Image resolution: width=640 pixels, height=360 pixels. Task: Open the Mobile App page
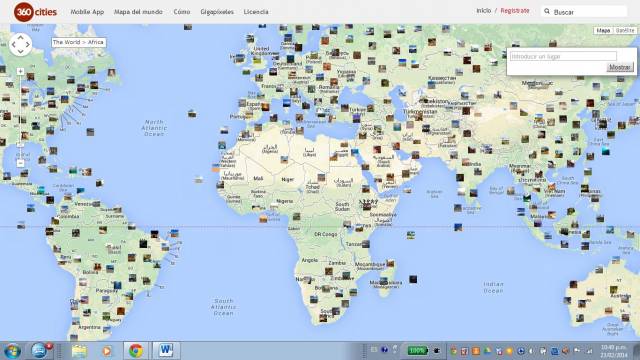(87, 12)
